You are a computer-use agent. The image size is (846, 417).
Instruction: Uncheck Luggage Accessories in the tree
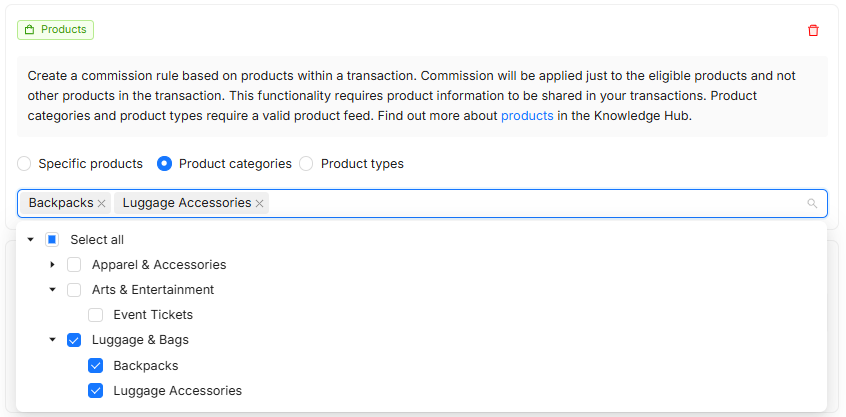click(96, 391)
